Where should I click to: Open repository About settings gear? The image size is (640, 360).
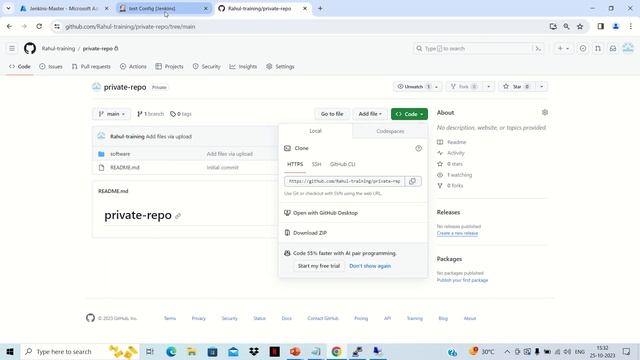[x=544, y=112]
